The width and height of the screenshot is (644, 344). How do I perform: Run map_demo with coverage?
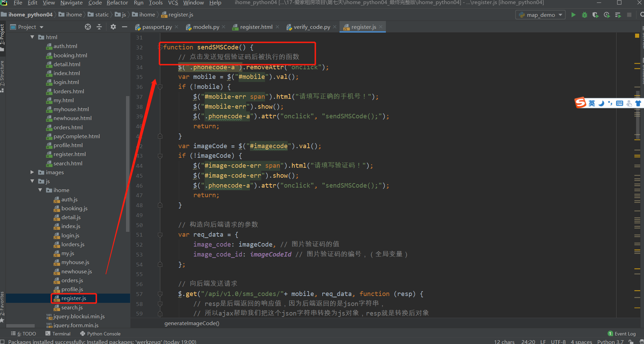(x=596, y=15)
